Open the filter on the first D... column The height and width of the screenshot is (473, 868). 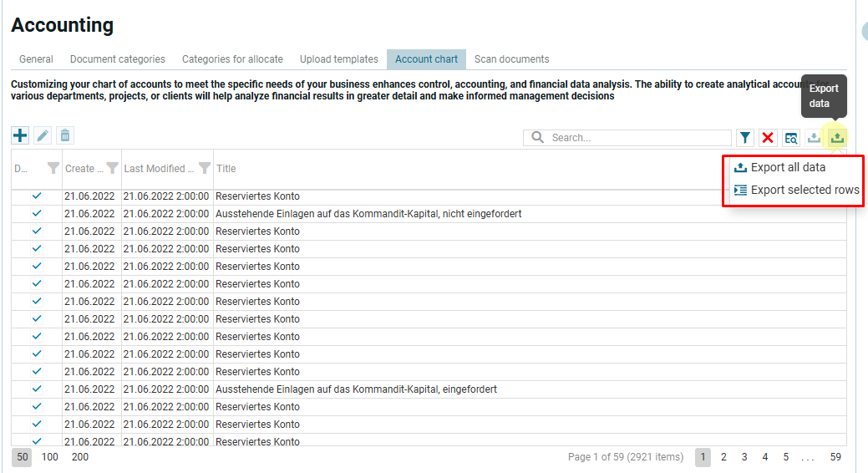(53, 169)
